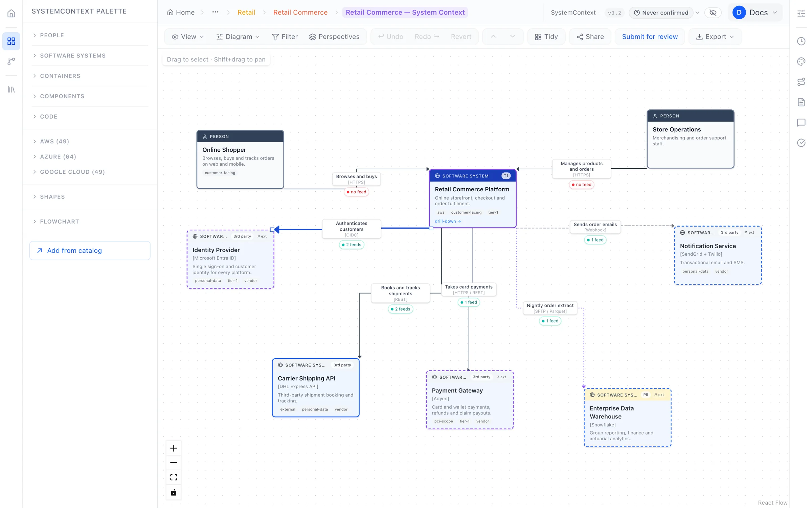Image resolution: width=812 pixels, height=508 pixels.
Task: Open the check-circle icon on right rail
Action: tap(801, 143)
